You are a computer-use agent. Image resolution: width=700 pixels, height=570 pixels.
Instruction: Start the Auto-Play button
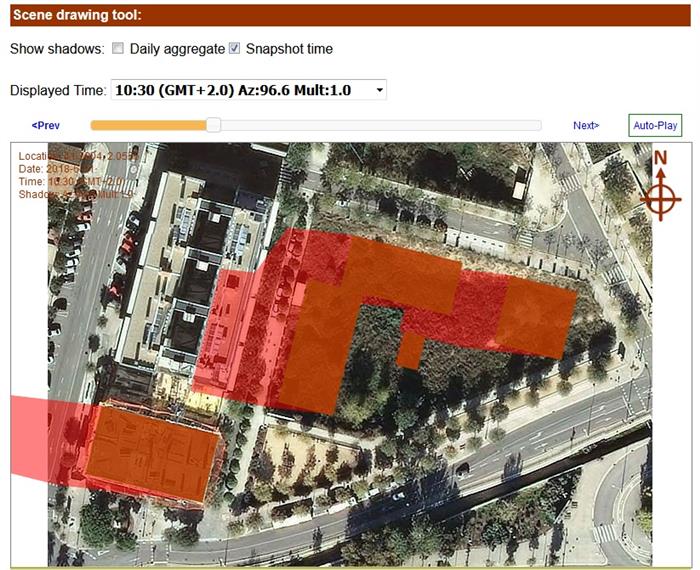[x=655, y=126]
